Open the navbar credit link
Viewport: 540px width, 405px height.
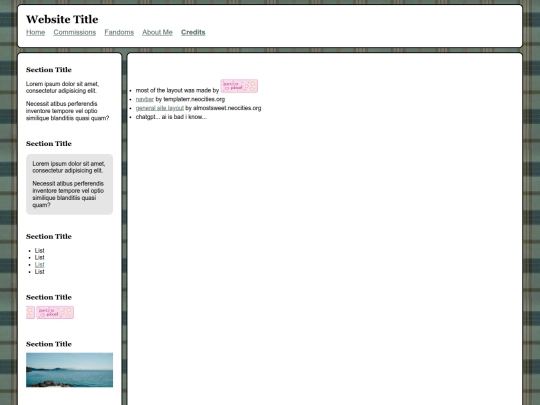pos(145,99)
